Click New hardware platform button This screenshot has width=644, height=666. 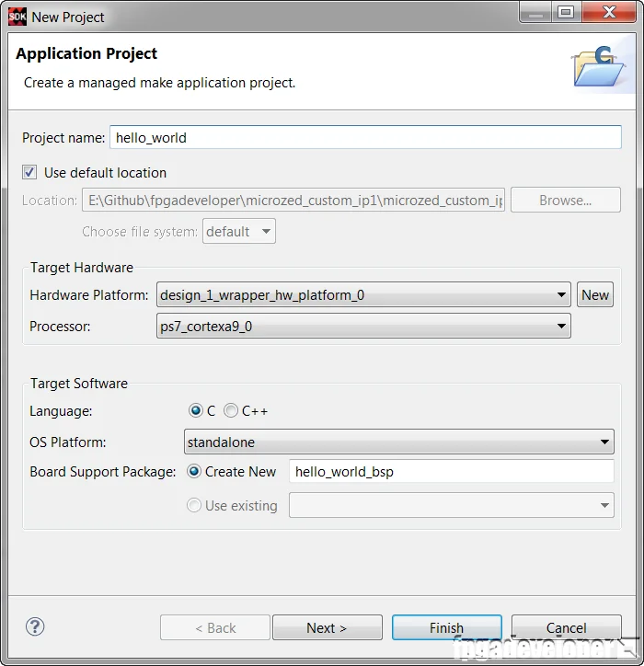coord(594,294)
